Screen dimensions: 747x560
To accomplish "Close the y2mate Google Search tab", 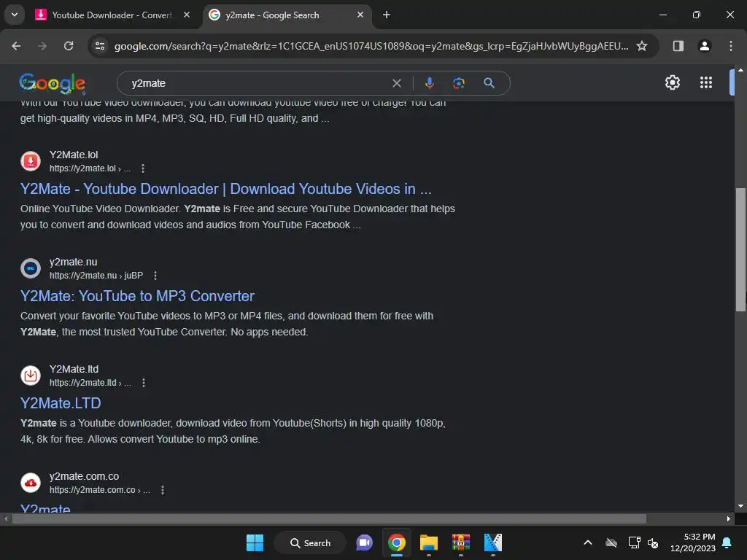I will click(360, 15).
